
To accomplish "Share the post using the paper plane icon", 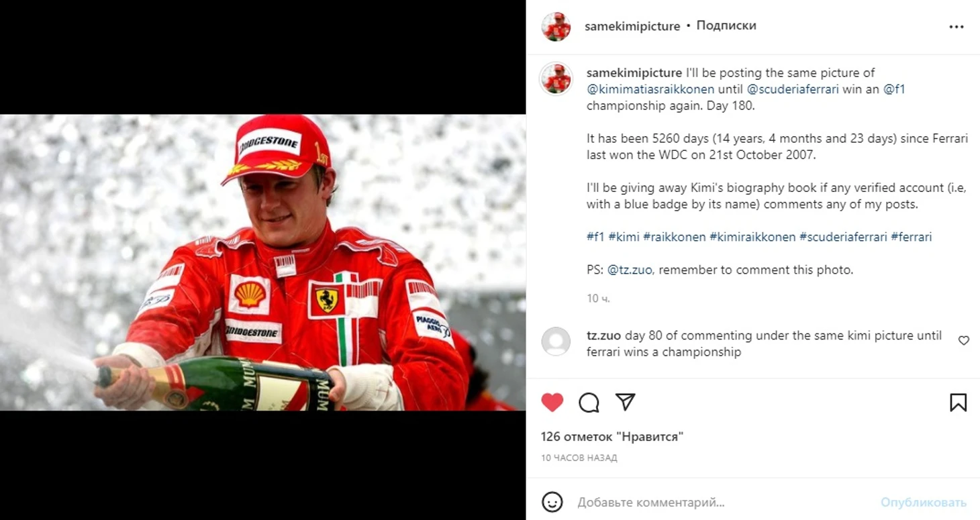I will tap(625, 401).
